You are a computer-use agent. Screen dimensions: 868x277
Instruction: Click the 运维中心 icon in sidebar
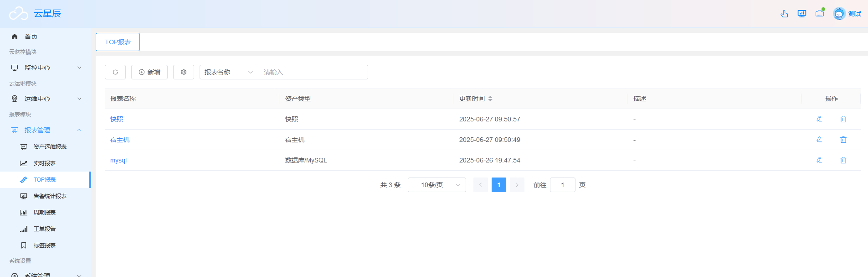click(x=15, y=99)
